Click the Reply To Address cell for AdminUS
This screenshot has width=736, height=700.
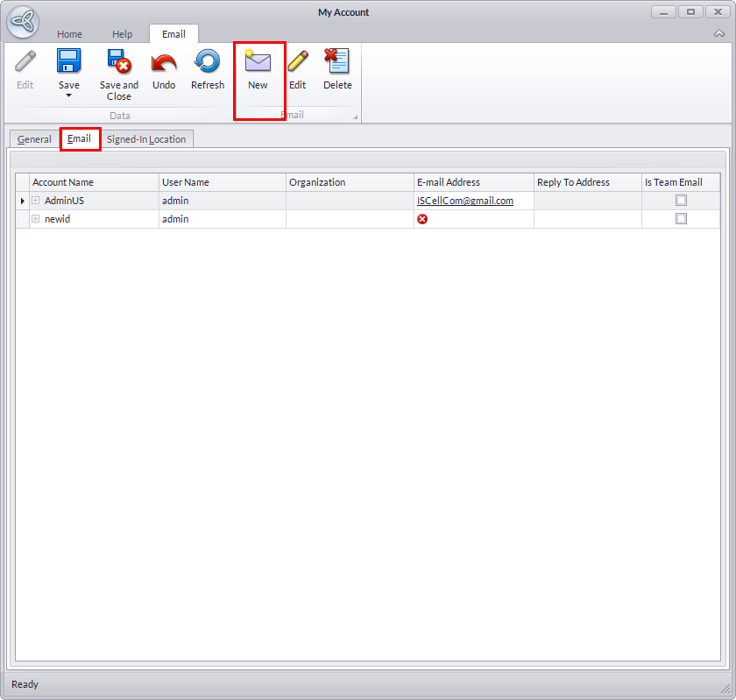click(x=587, y=201)
